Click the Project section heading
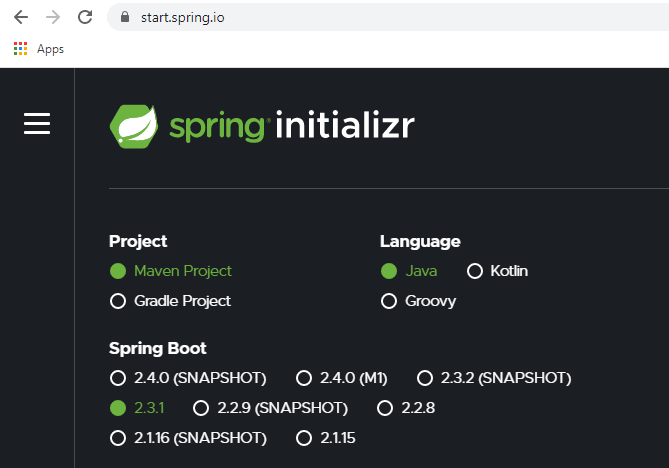 point(138,241)
